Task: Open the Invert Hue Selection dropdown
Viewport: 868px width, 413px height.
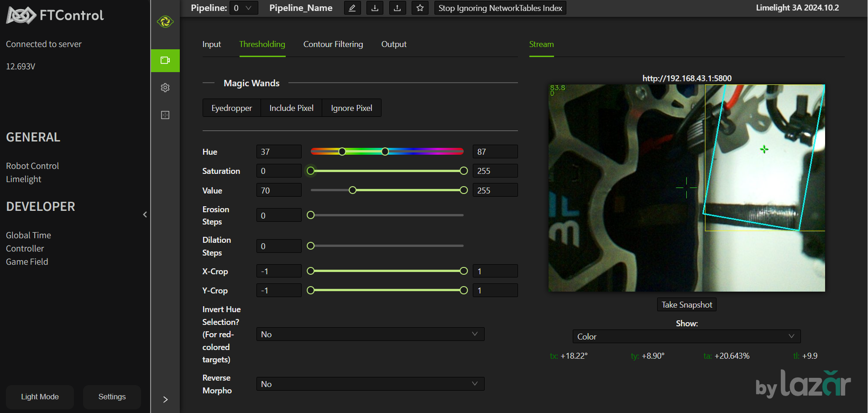Action: (x=370, y=335)
